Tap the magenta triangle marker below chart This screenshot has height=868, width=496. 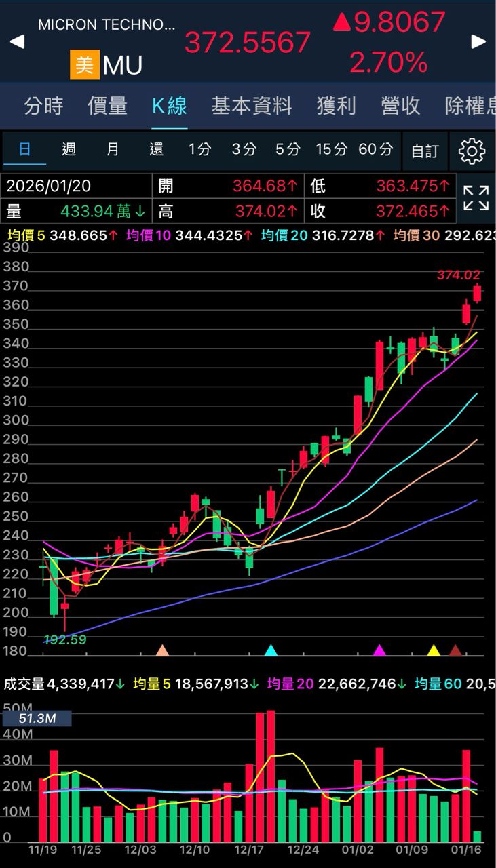(379, 650)
